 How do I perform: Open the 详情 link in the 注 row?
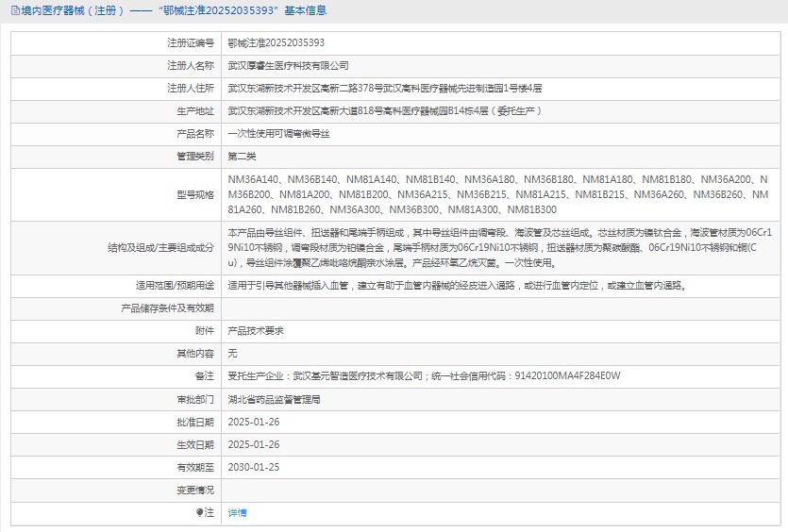pos(237,512)
